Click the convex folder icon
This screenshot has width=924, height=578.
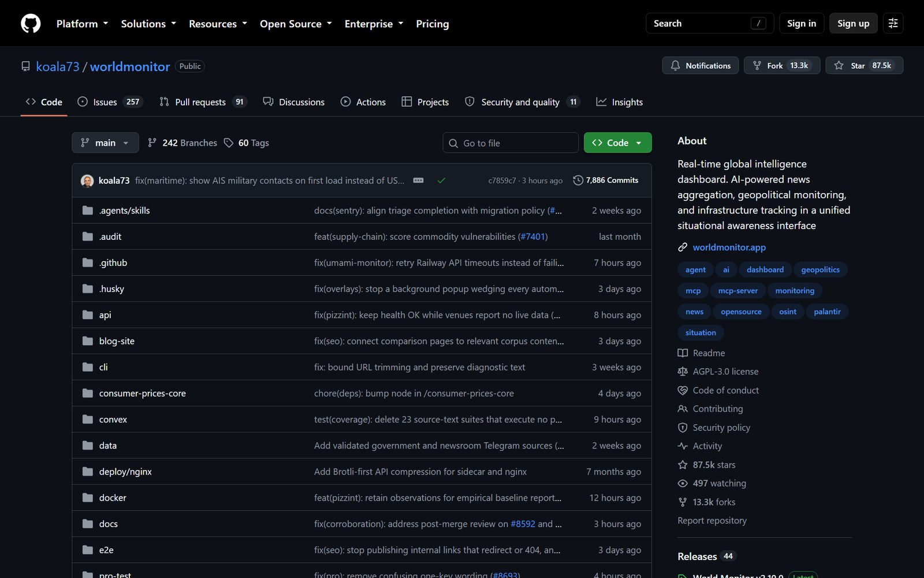(88, 419)
